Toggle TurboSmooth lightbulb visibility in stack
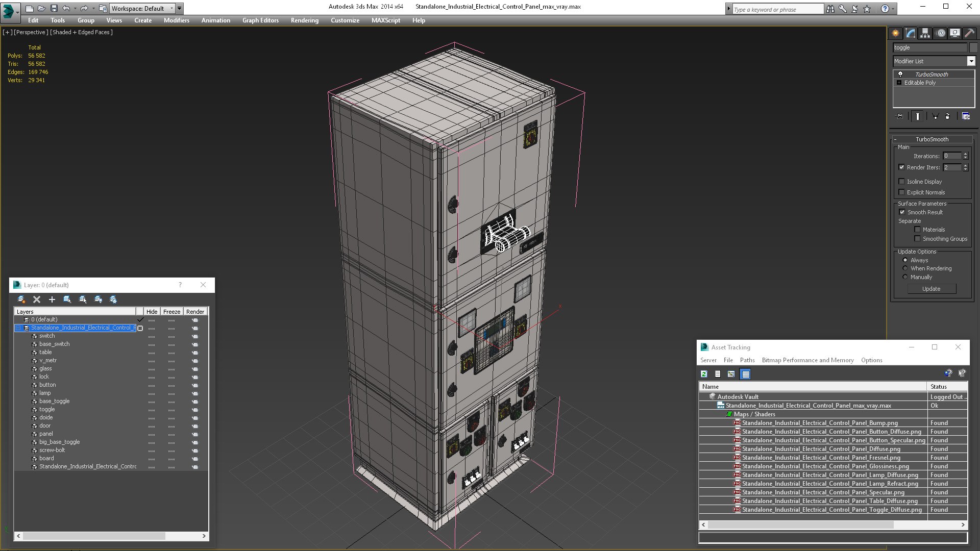 (900, 74)
